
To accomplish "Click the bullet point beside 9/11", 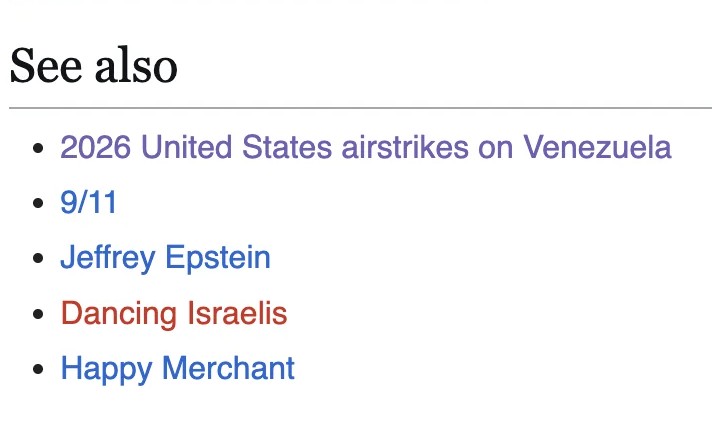I will 39,204.
